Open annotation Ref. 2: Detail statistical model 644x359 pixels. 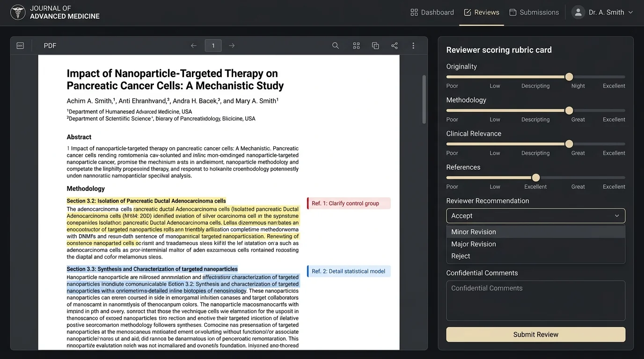pyautogui.click(x=349, y=271)
